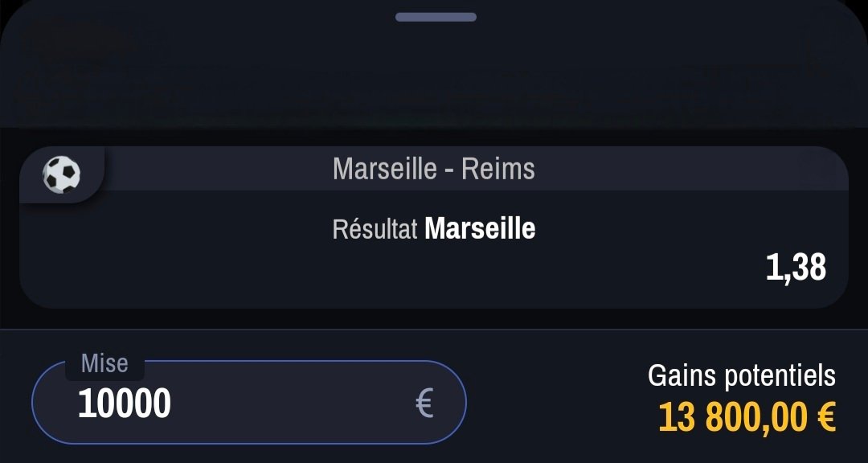Click the Gains potentiels label

[x=742, y=375]
